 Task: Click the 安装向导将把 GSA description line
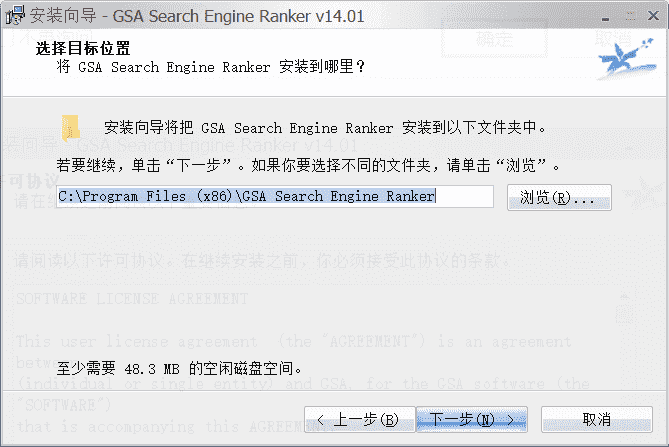(x=325, y=128)
